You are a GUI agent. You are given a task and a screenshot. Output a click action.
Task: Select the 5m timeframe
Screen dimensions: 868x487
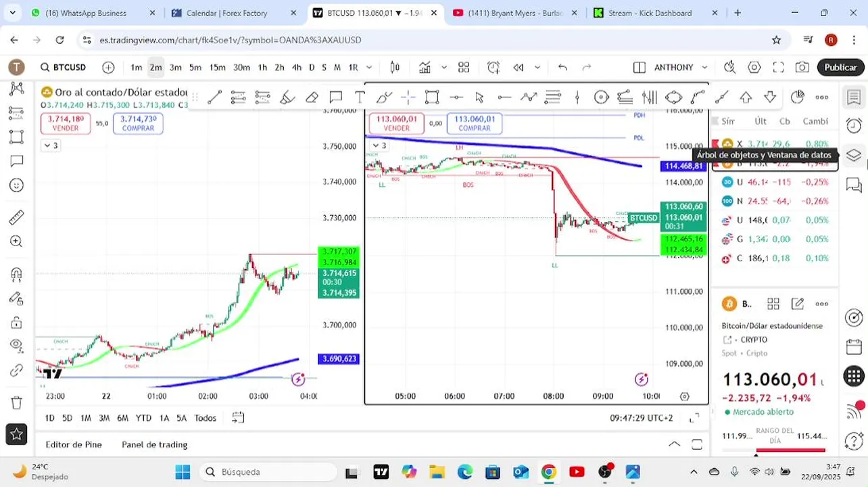195,67
